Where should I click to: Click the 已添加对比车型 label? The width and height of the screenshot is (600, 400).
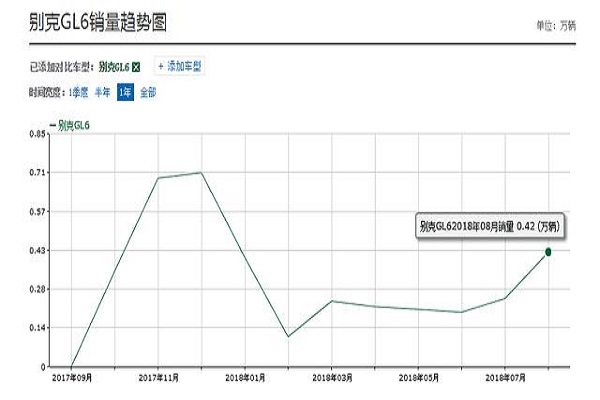point(62,67)
